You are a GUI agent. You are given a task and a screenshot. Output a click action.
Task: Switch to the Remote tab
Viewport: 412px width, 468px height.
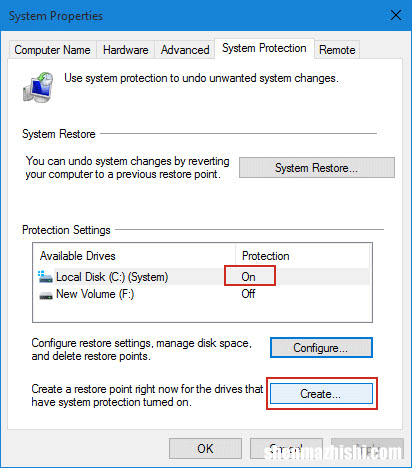(337, 50)
